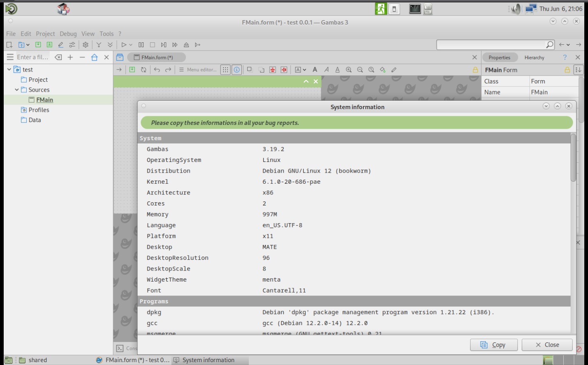This screenshot has height=365, width=588.
Task: Click the magnifier search icon
Action: 549,44
